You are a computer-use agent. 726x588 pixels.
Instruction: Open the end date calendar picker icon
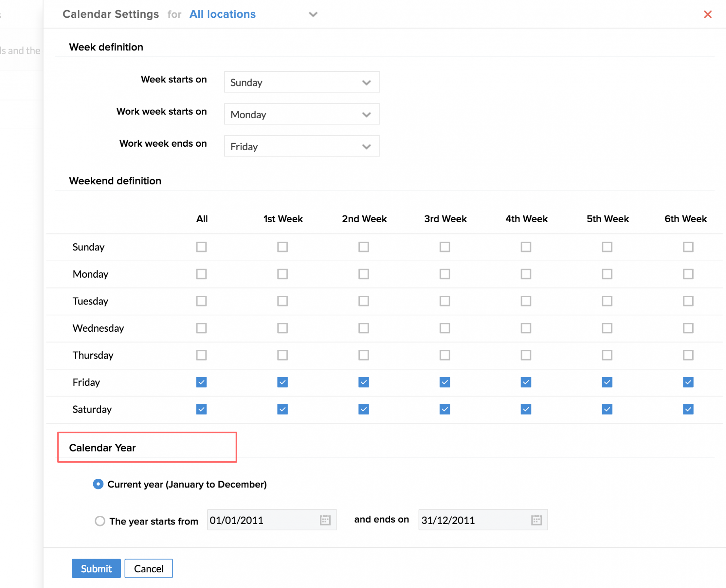[536, 520]
